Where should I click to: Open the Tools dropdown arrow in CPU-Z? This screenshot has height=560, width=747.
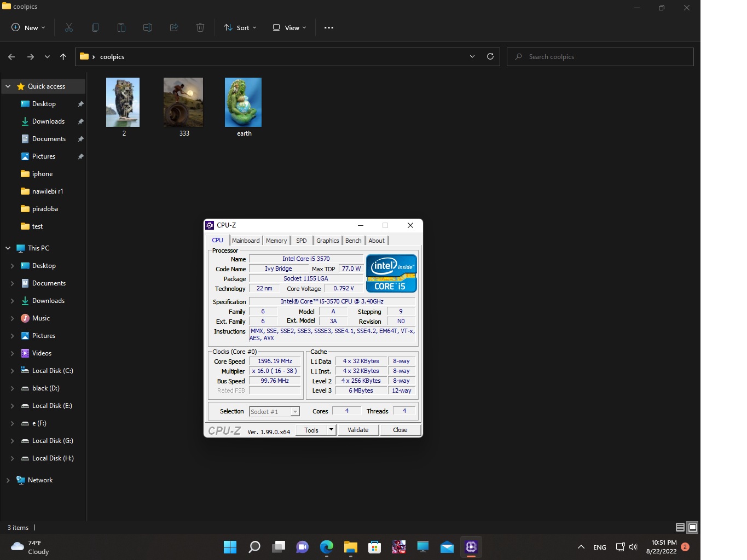pos(331,430)
